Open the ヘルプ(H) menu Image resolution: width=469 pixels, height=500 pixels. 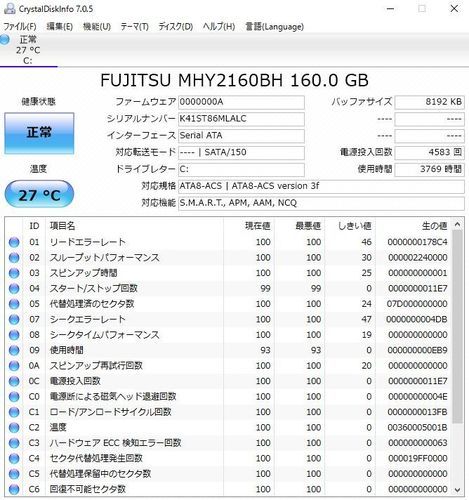coord(219,26)
